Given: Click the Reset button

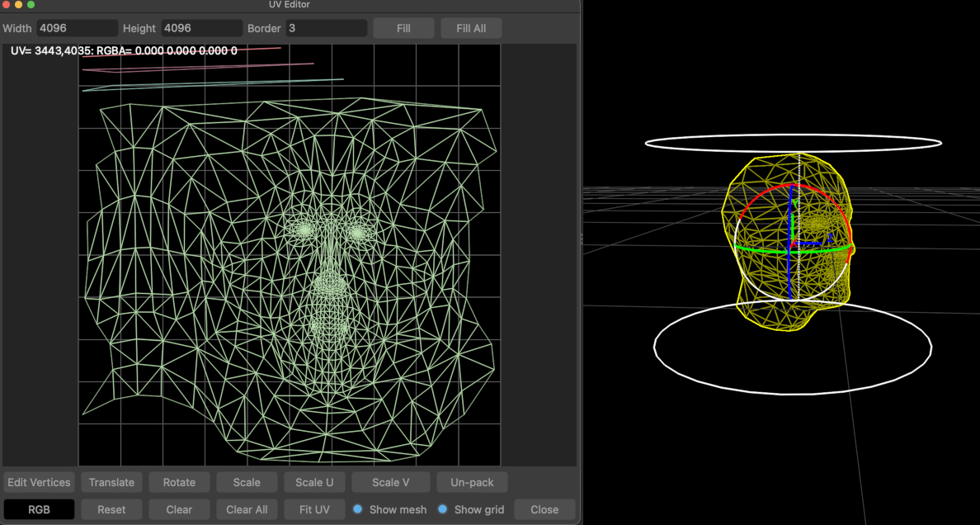Looking at the screenshot, I should pos(111,509).
